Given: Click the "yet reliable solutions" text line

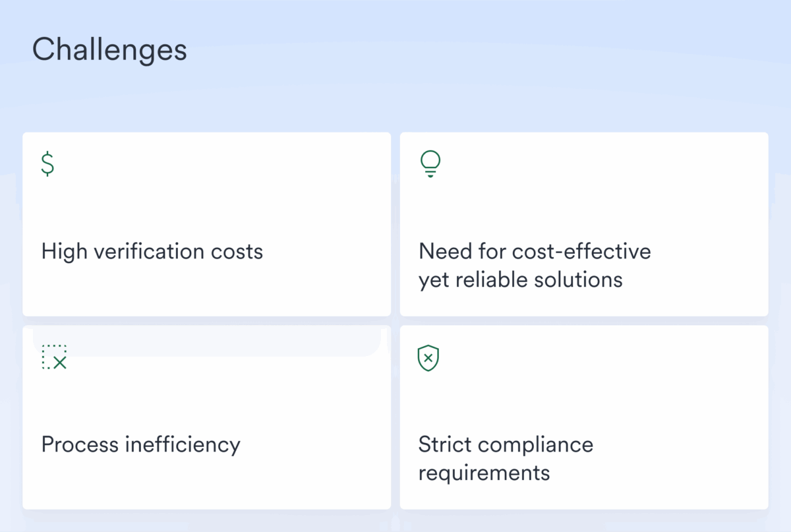Looking at the screenshot, I should [x=520, y=280].
